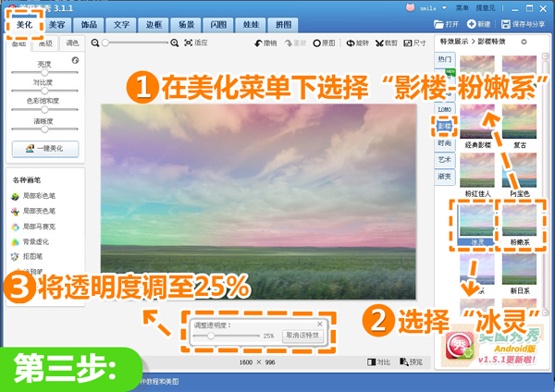Click the pink cat avatar icon

coord(410,7)
